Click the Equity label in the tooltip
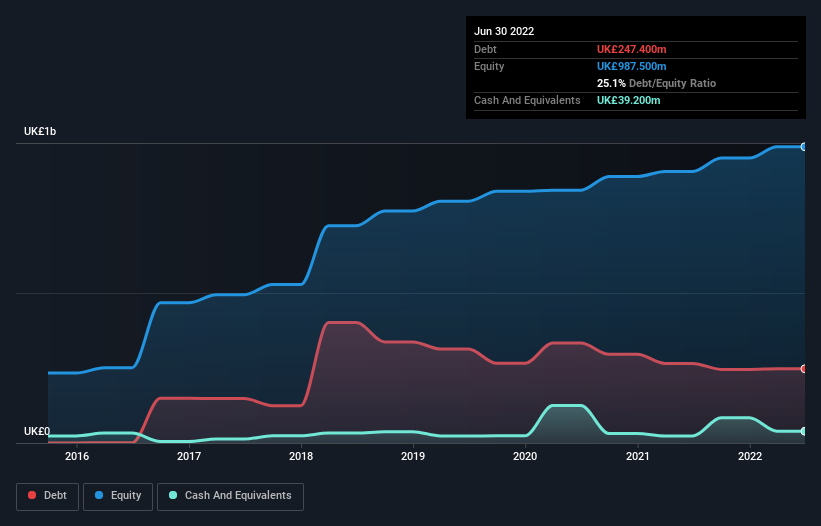 [x=489, y=66]
